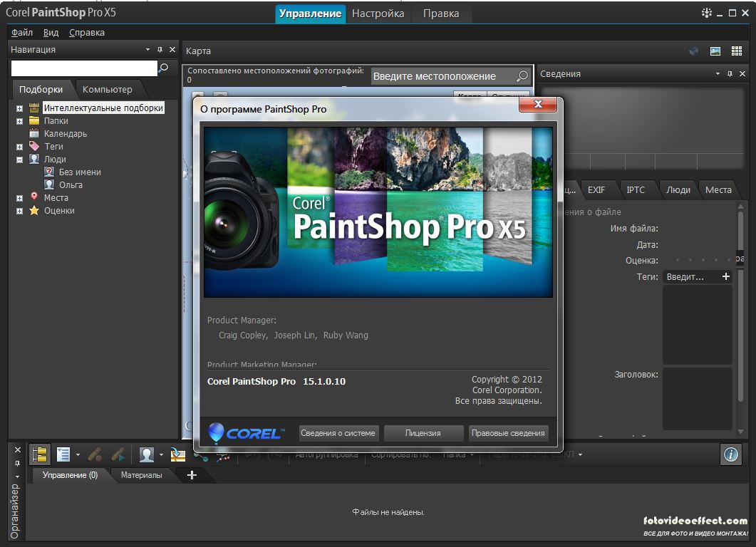Click the organizer panel close X icon
The height and width of the screenshot is (547, 756).
tap(18, 449)
